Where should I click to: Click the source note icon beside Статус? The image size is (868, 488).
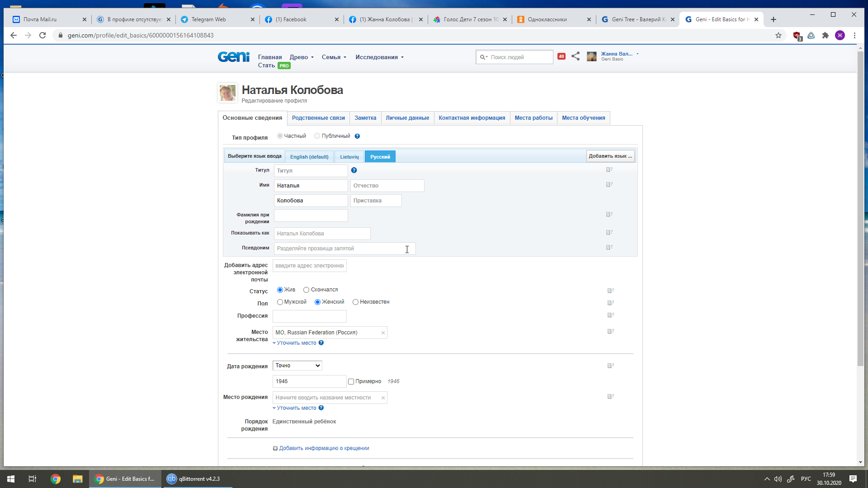coord(610,291)
